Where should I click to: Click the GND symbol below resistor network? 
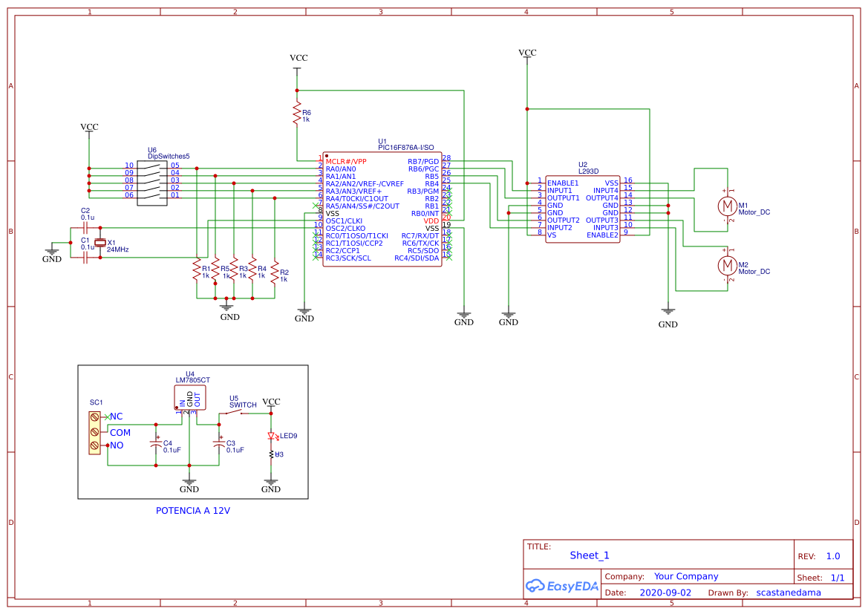click(226, 307)
